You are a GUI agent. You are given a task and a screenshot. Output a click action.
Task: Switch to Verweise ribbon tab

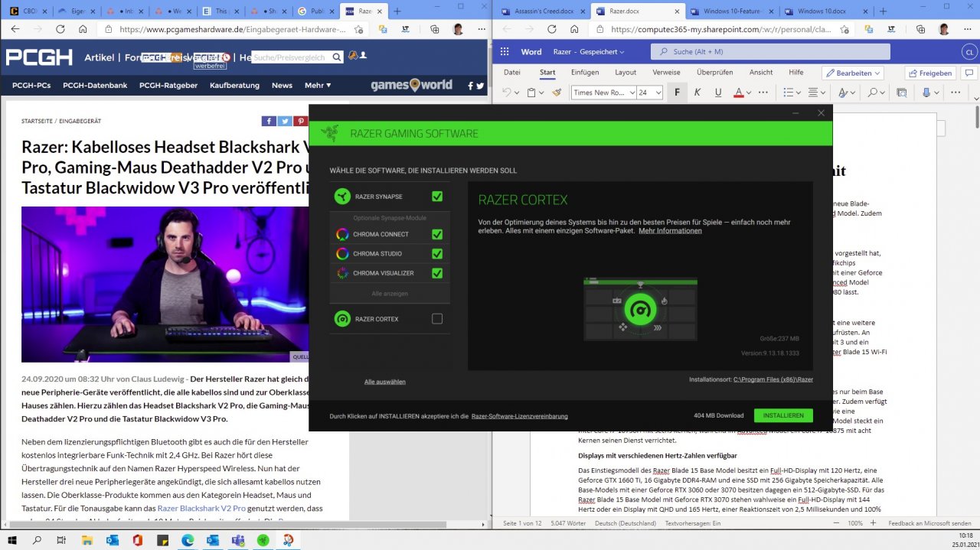(666, 73)
